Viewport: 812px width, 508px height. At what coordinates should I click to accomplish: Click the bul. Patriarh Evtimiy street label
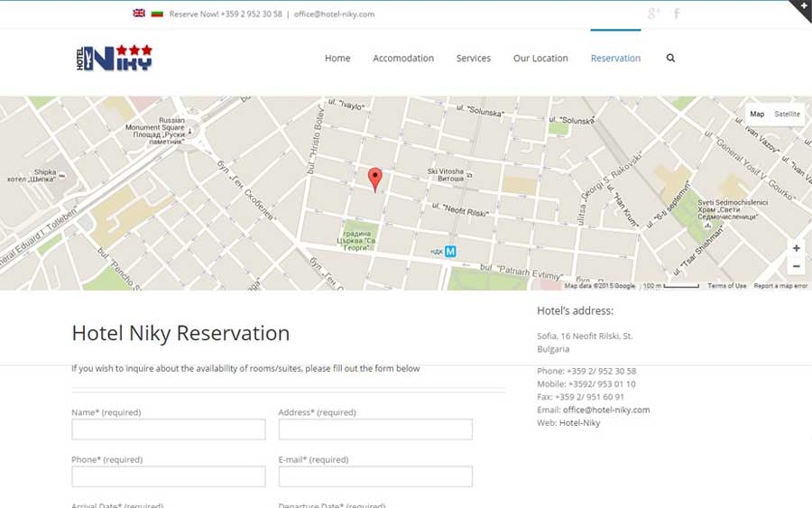(521, 272)
